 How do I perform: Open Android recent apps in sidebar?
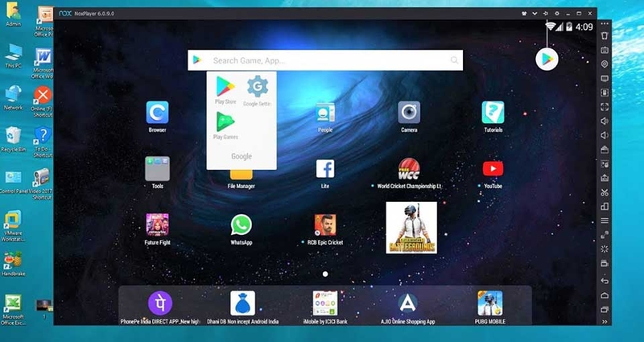pos(605,309)
